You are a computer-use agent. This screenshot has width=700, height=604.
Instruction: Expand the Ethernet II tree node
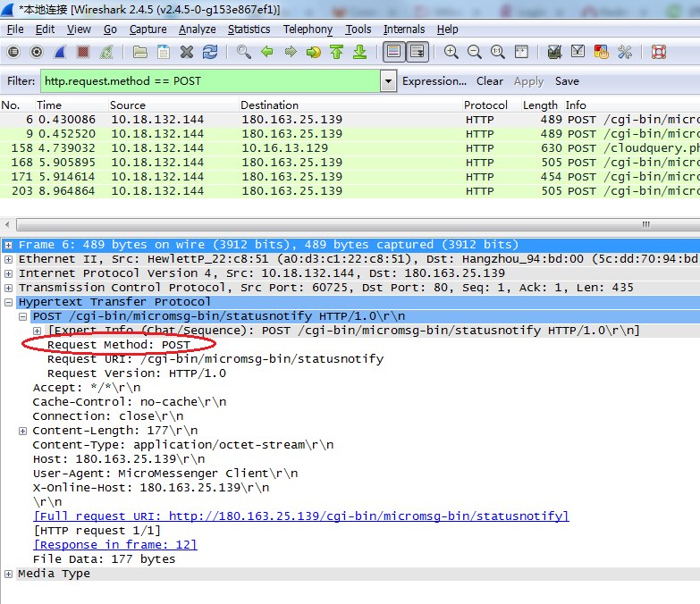pos(8,259)
